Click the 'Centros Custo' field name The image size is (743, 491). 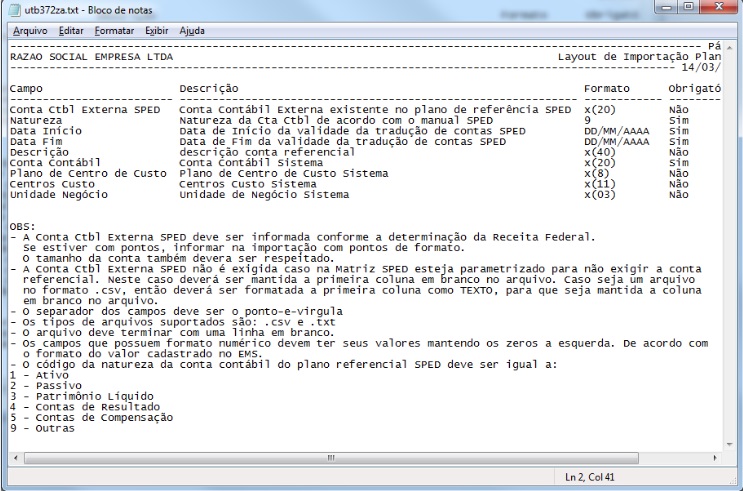tap(52, 184)
